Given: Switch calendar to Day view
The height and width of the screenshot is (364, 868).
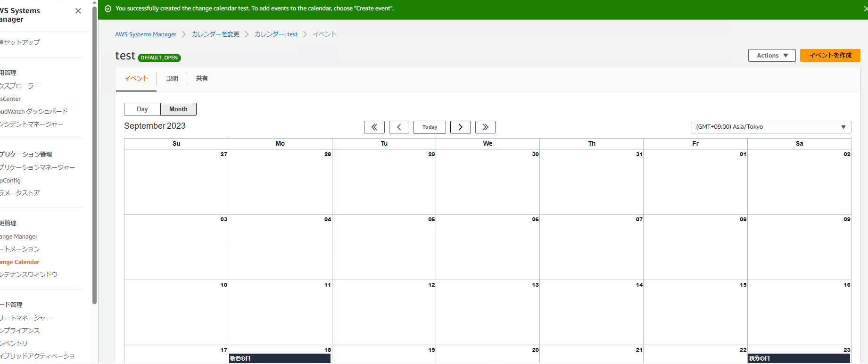Looking at the screenshot, I should (142, 109).
